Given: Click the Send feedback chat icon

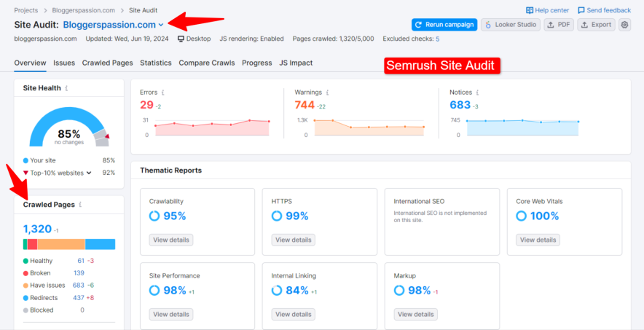Looking at the screenshot, I should pyautogui.click(x=581, y=10).
